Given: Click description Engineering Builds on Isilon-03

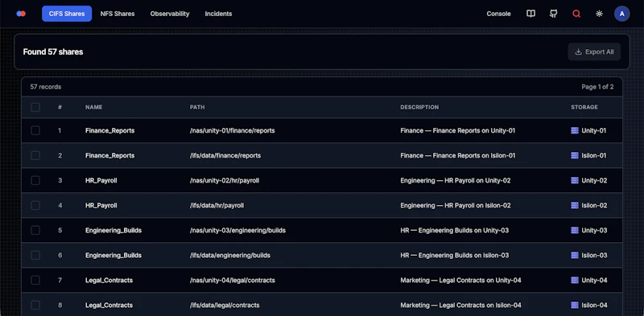Looking at the screenshot, I should point(454,255).
